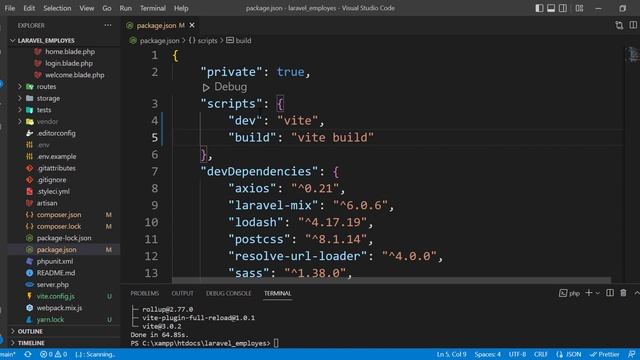Open the Go menu
Image resolution: width=640 pixels, height=360 pixels.
(107, 8)
